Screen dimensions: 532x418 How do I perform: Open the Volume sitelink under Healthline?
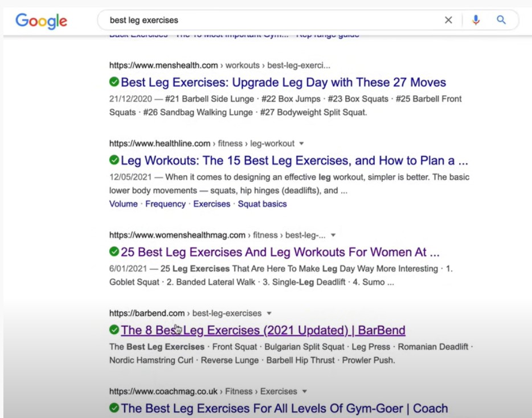[x=124, y=204]
